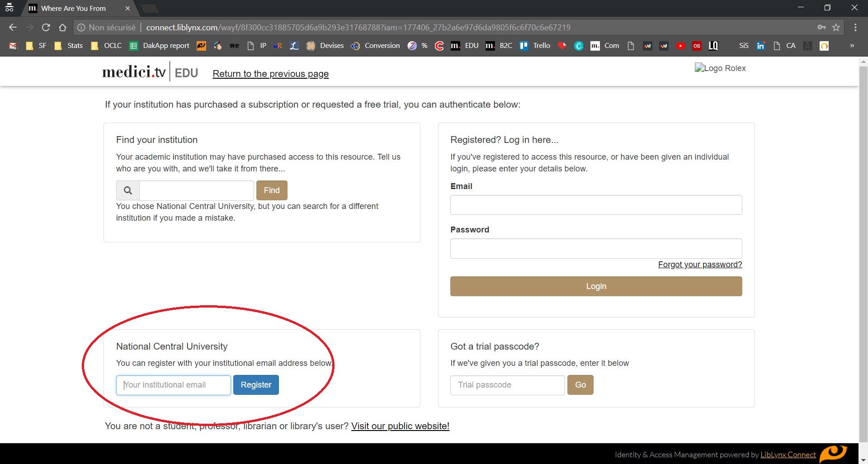Open the Chrome three-dot menu

[855, 28]
